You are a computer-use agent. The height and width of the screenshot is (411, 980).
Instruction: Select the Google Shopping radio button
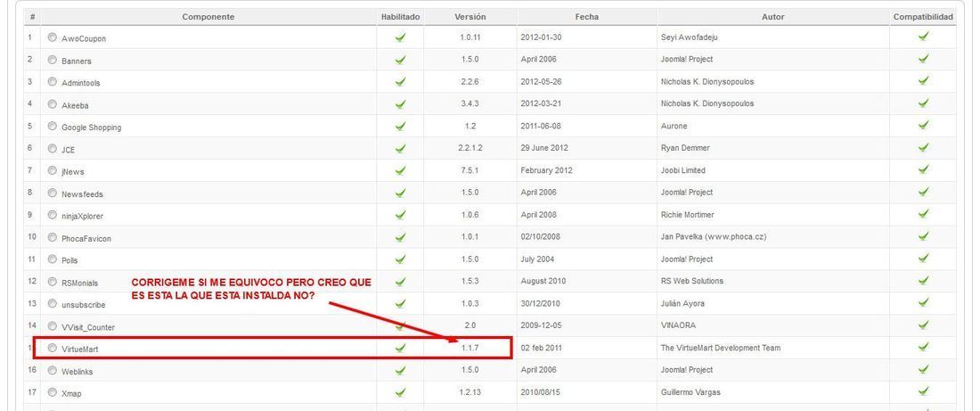click(53, 126)
